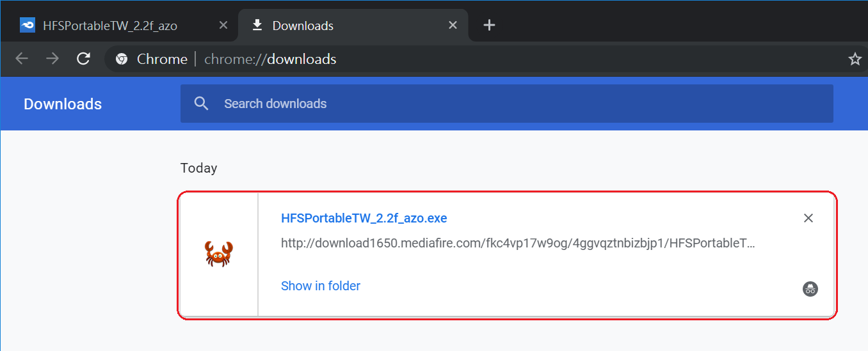Image resolution: width=868 pixels, height=351 pixels.
Task: Click the incognito icon on download item
Action: click(810, 288)
